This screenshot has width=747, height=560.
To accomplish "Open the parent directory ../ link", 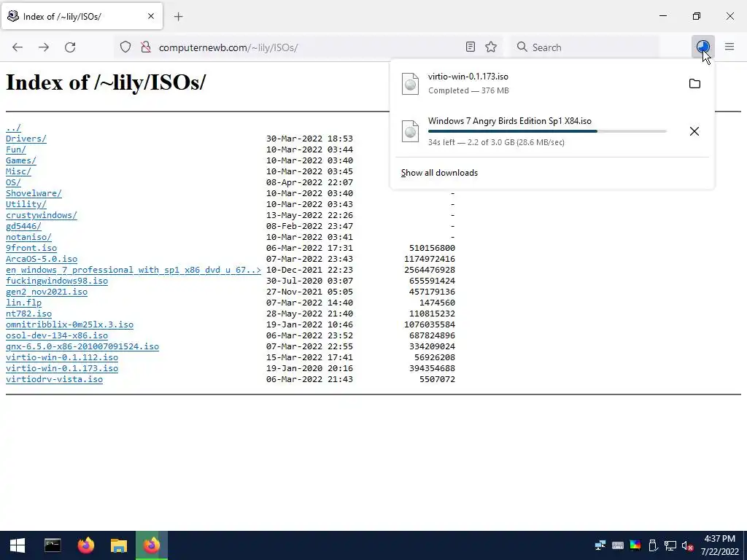I will 13,128.
